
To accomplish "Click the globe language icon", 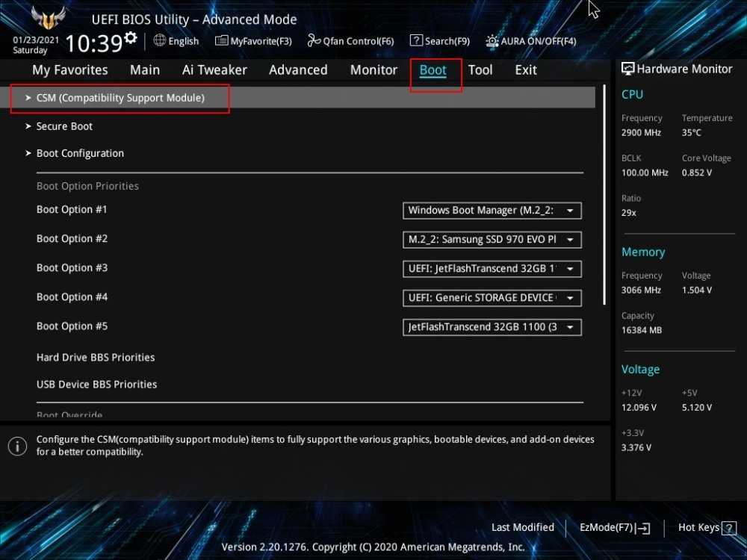I will pyautogui.click(x=159, y=40).
